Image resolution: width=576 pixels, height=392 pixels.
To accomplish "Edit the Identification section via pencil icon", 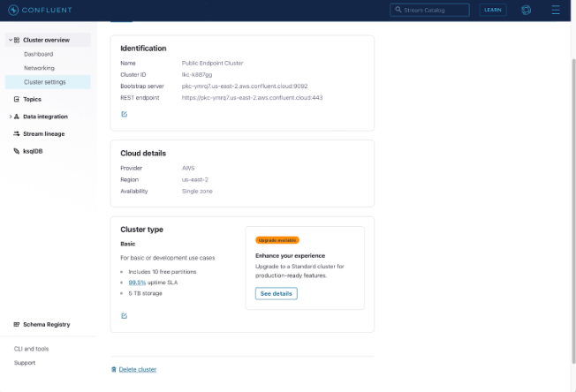I will (x=125, y=114).
